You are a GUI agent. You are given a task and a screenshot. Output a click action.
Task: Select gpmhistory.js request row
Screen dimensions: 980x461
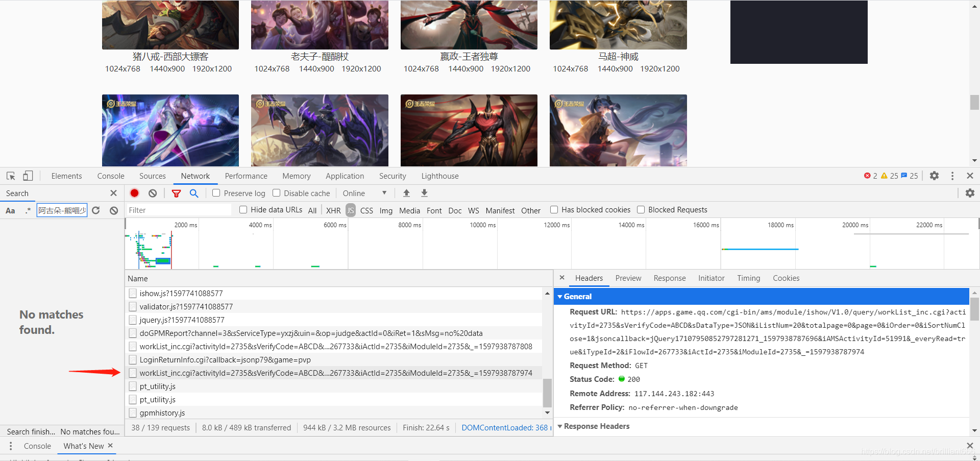334,413
